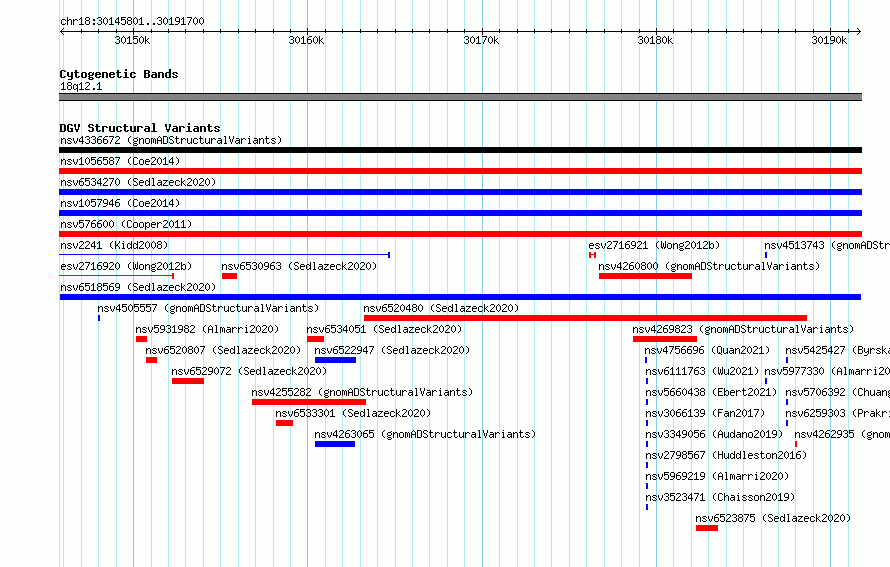Open nsv5931982 (Almarri2020) label

tap(207, 329)
